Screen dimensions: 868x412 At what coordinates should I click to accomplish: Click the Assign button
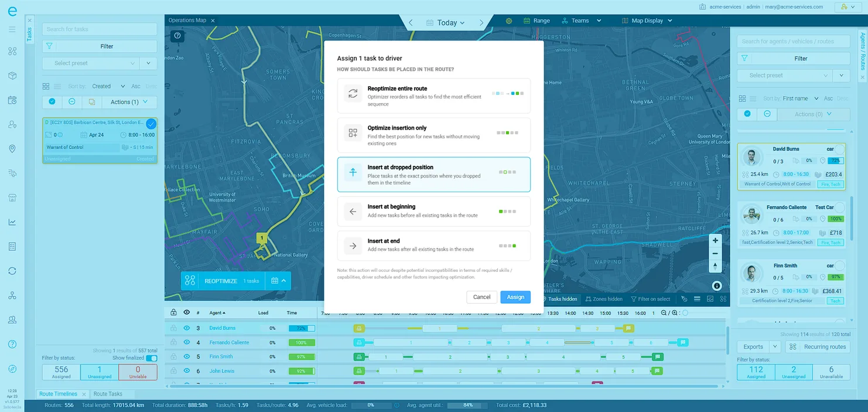pos(515,297)
